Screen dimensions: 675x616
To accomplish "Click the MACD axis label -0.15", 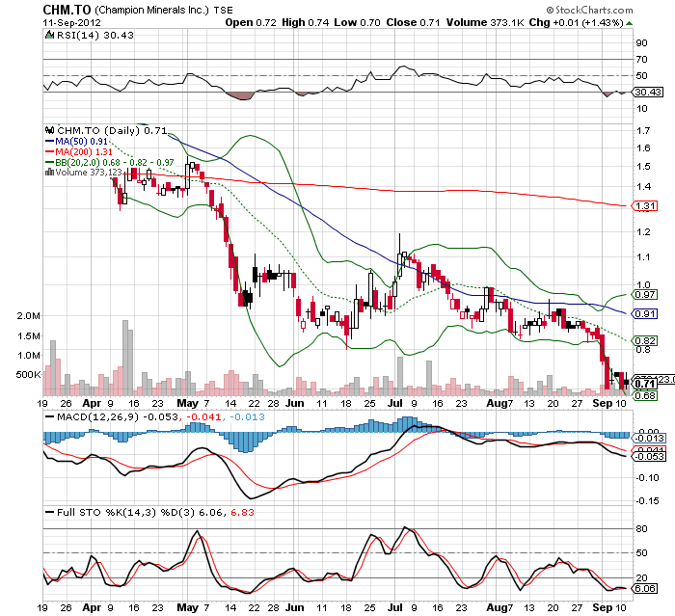I will (647, 501).
